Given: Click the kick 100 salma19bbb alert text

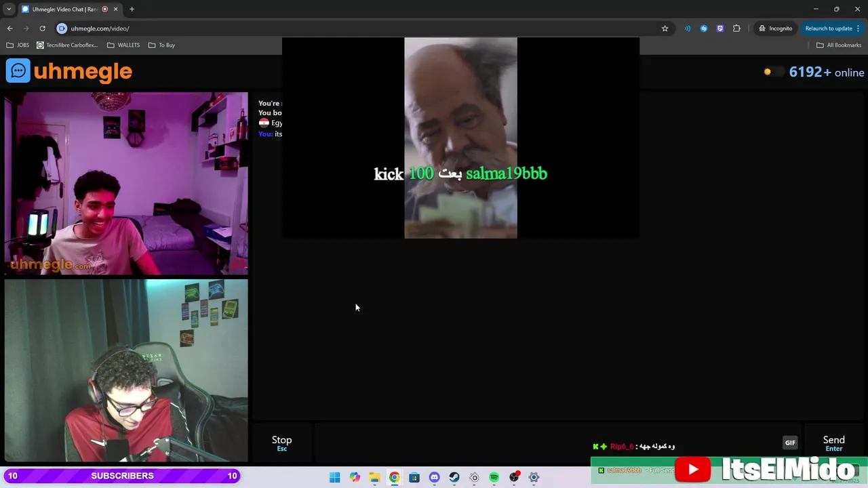Looking at the screenshot, I should (460, 174).
